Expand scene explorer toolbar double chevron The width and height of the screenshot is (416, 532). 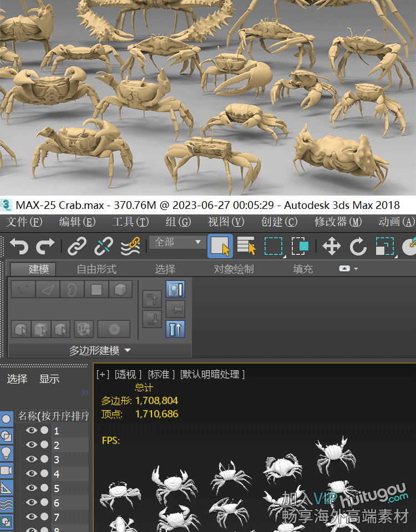(85, 392)
